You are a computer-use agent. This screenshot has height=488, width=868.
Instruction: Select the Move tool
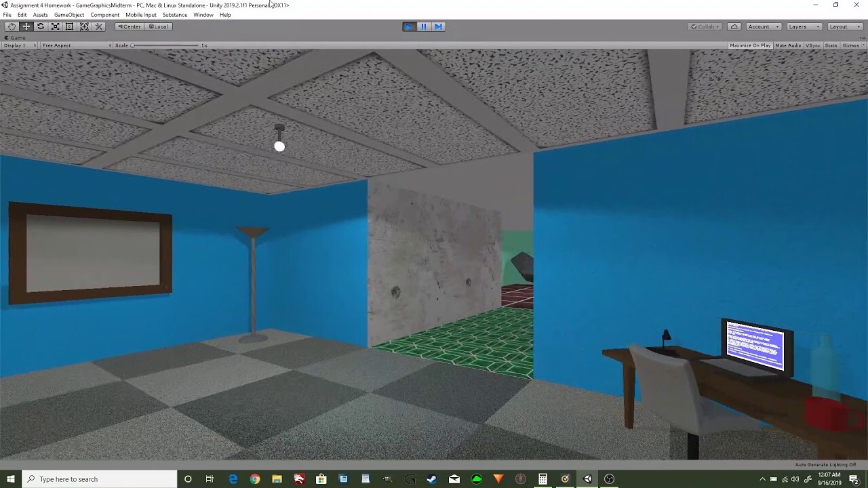(x=26, y=26)
